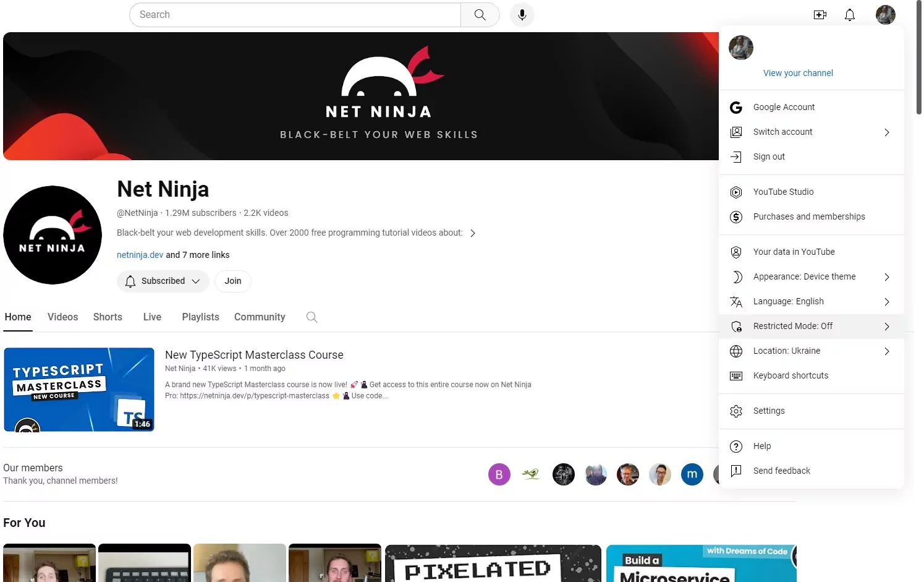Screen dimensions: 924x582
Task: Switch to the Playlists tab
Action: point(201,317)
